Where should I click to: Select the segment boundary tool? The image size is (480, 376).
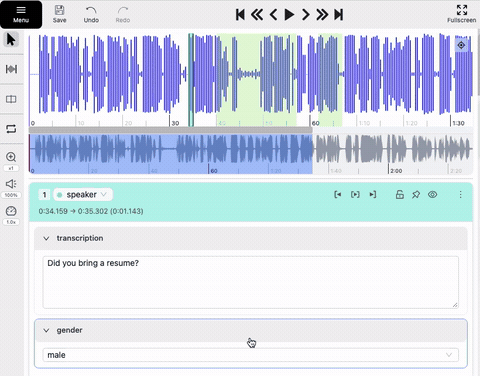pos(11,69)
